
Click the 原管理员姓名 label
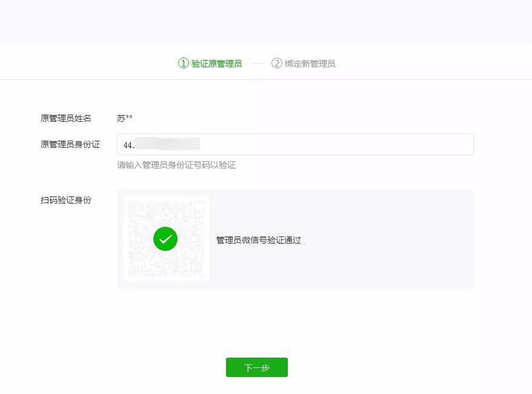66,118
